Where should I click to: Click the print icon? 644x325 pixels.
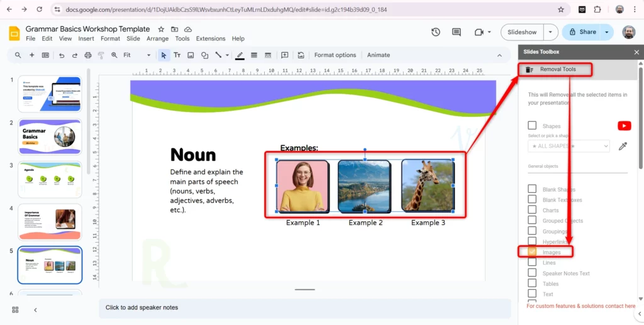pos(87,55)
